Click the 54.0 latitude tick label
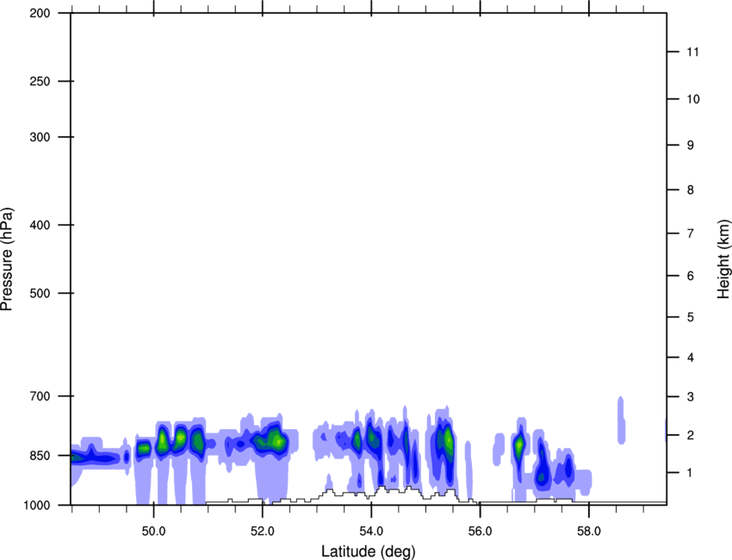The height and width of the screenshot is (560, 732). [x=371, y=532]
